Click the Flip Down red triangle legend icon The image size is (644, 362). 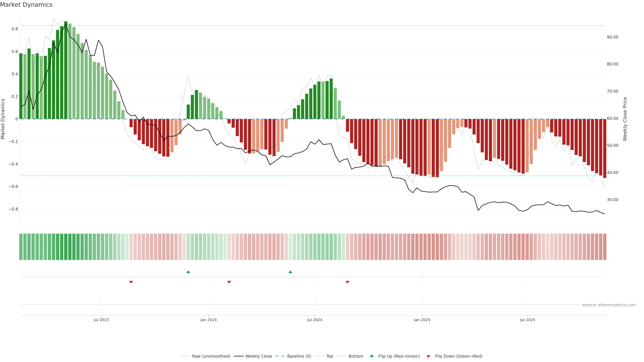(428, 356)
